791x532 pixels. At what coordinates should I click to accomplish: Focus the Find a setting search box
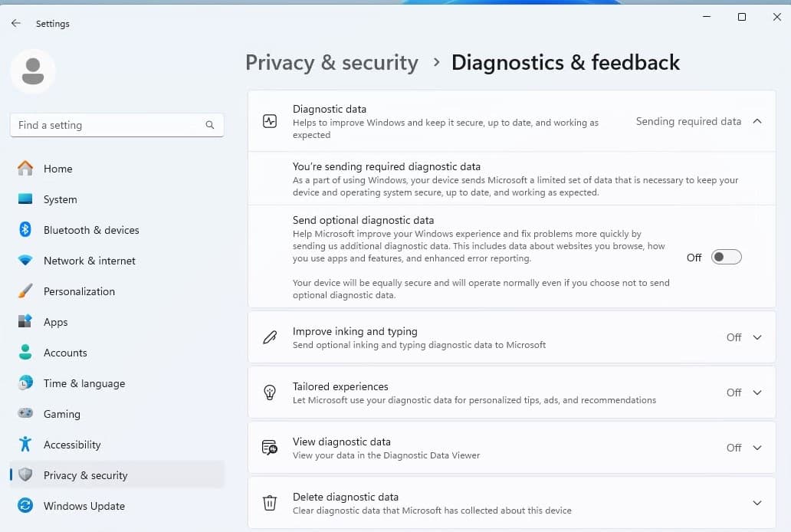107,125
